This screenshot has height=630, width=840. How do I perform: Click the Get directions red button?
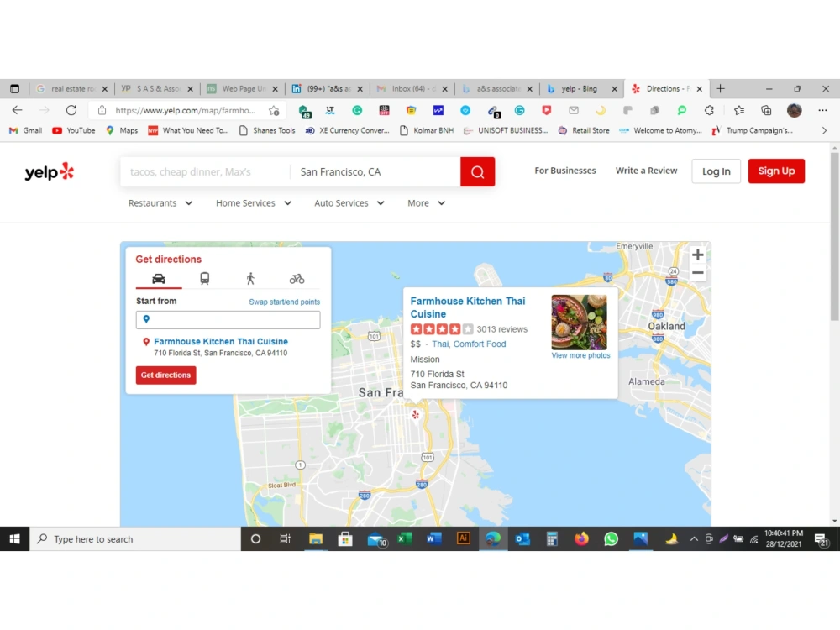pos(166,375)
